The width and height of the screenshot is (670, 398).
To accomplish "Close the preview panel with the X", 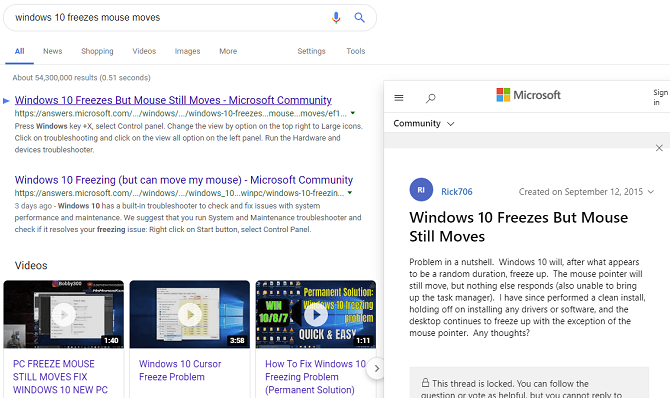I will pos(659,148).
